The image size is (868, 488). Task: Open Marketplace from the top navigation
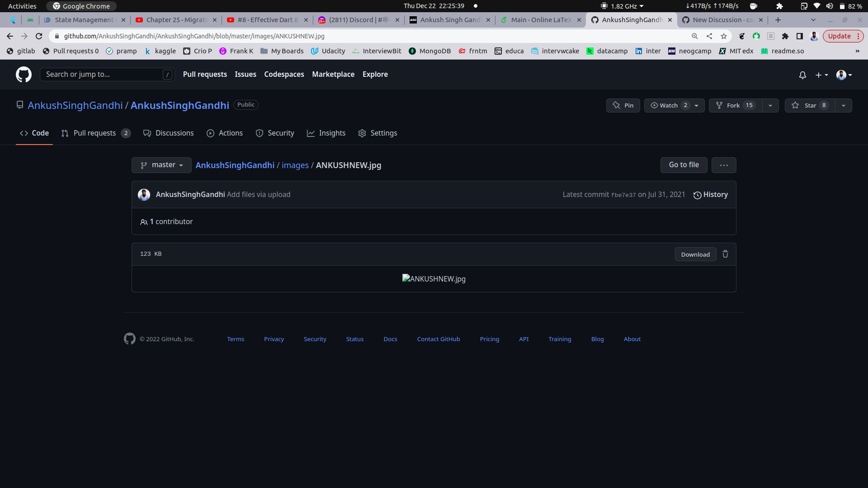(333, 74)
